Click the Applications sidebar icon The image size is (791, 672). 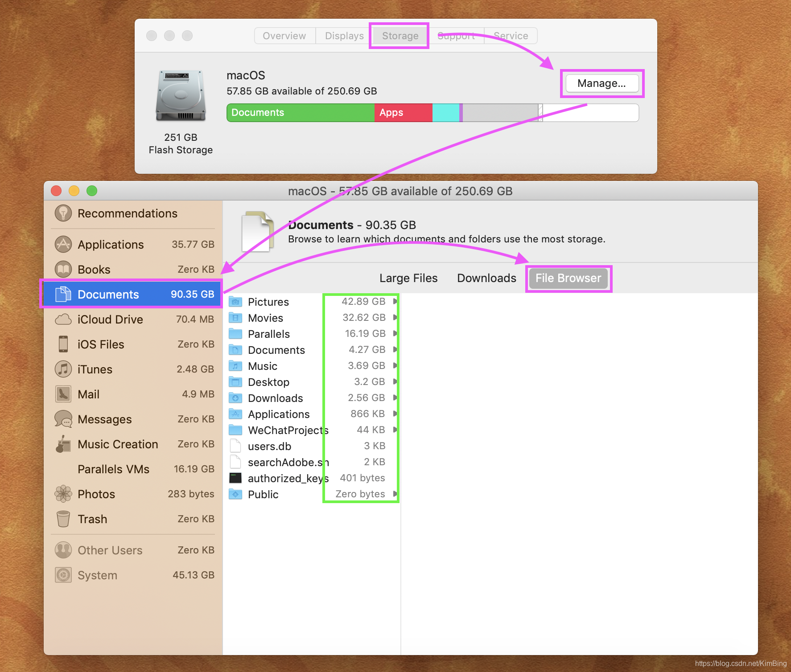[x=63, y=244]
